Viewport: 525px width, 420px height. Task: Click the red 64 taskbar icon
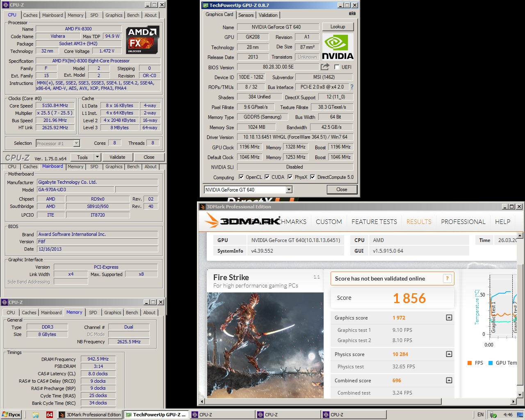coord(50,415)
